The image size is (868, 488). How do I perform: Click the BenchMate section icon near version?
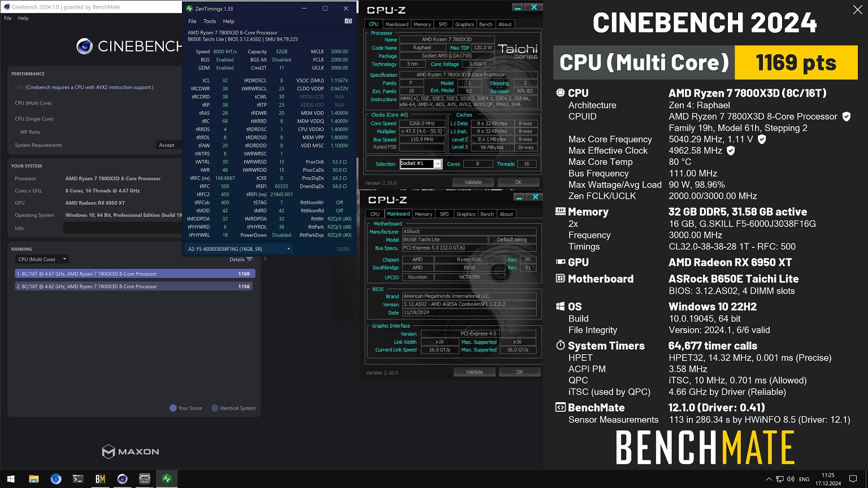point(560,407)
